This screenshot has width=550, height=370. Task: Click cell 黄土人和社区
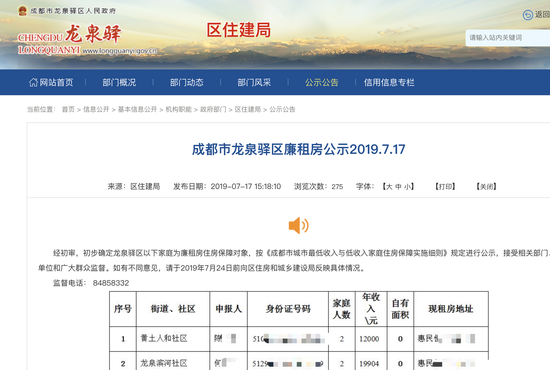tap(164, 338)
